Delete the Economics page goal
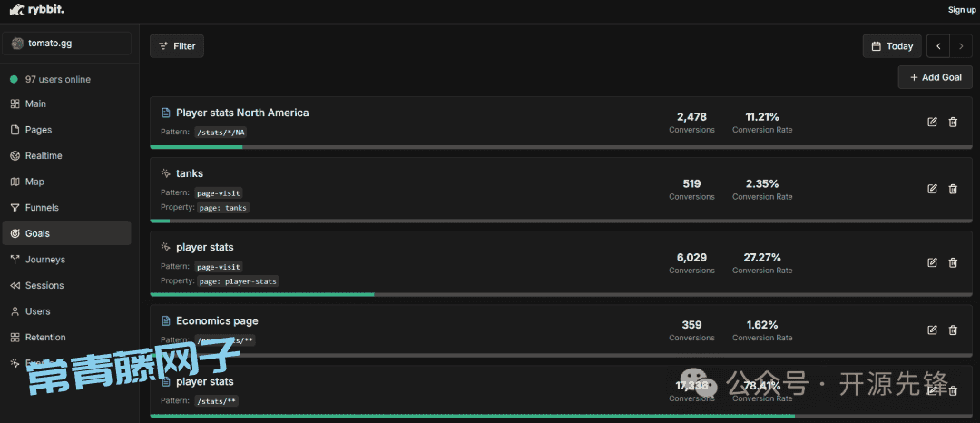Image resolution: width=980 pixels, height=423 pixels. (953, 330)
